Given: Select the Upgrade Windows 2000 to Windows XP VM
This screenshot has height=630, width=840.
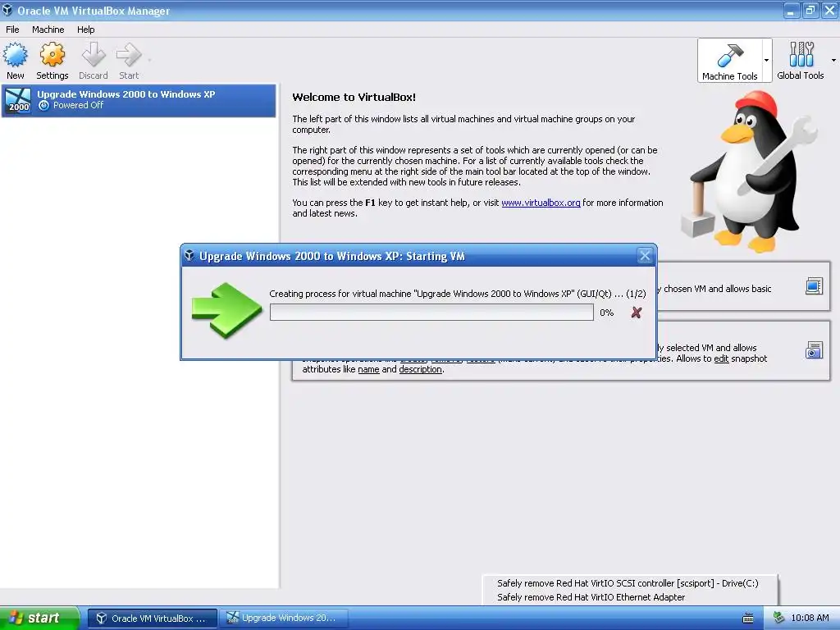Looking at the screenshot, I should [139, 100].
